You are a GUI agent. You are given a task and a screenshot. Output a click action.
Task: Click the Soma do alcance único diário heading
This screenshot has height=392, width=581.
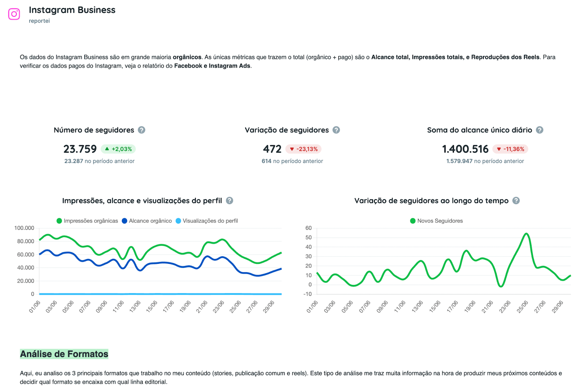[479, 130]
